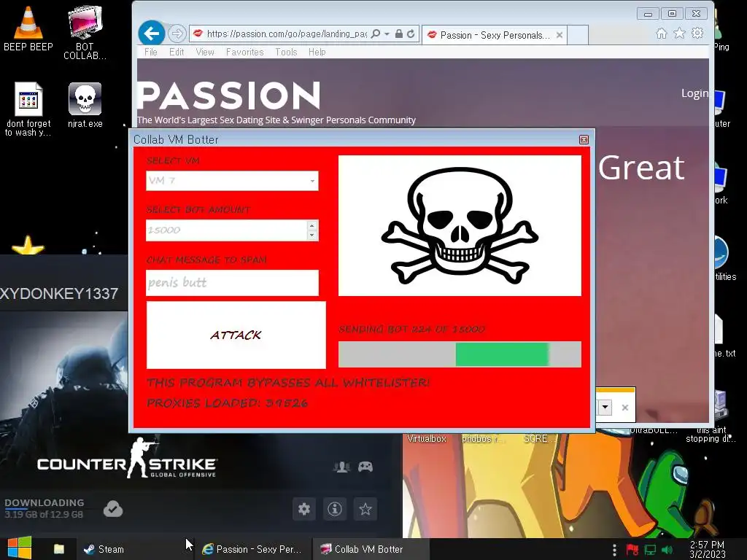The height and width of the screenshot is (560, 747).
Task: Close the Collab VM Botter window
Action: tap(584, 139)
